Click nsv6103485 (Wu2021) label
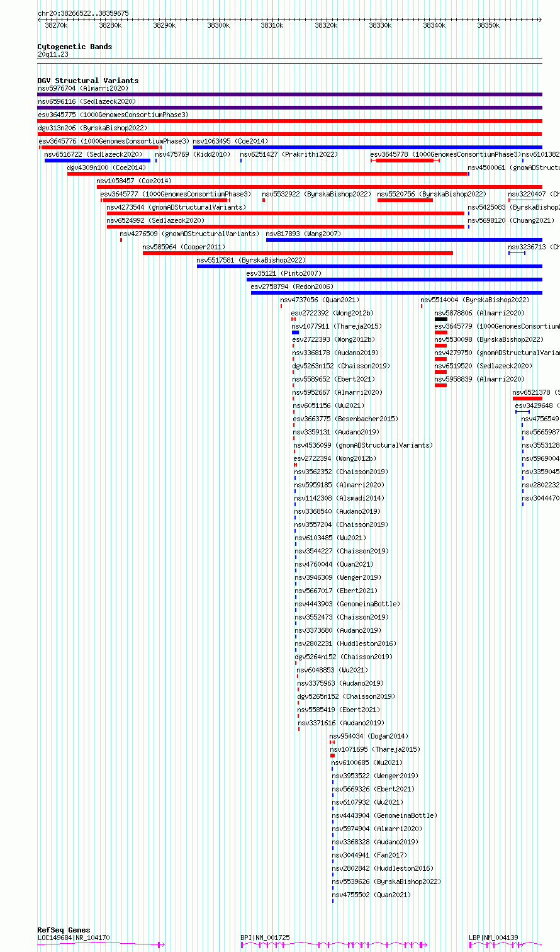 (330, 538)
